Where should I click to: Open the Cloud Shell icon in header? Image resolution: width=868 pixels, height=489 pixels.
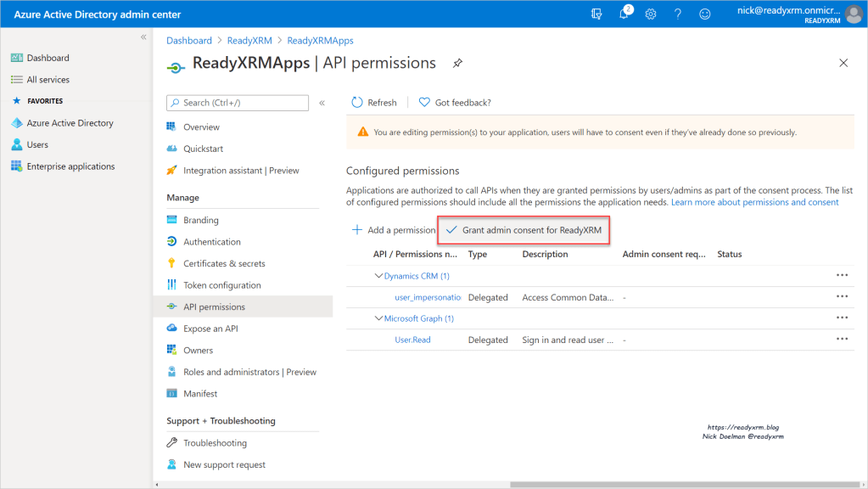click(597, 14)
